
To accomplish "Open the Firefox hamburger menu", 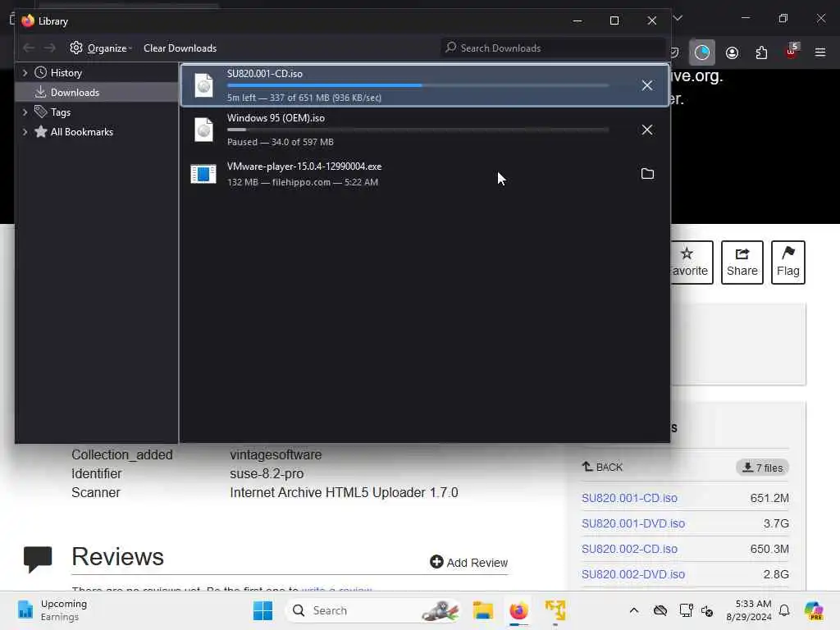I will coord(820,52).
